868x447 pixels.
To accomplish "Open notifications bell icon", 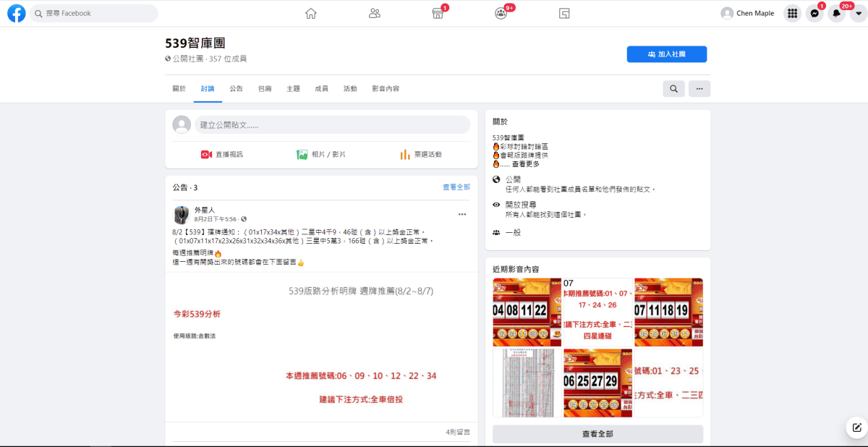I will click(836, 13).
